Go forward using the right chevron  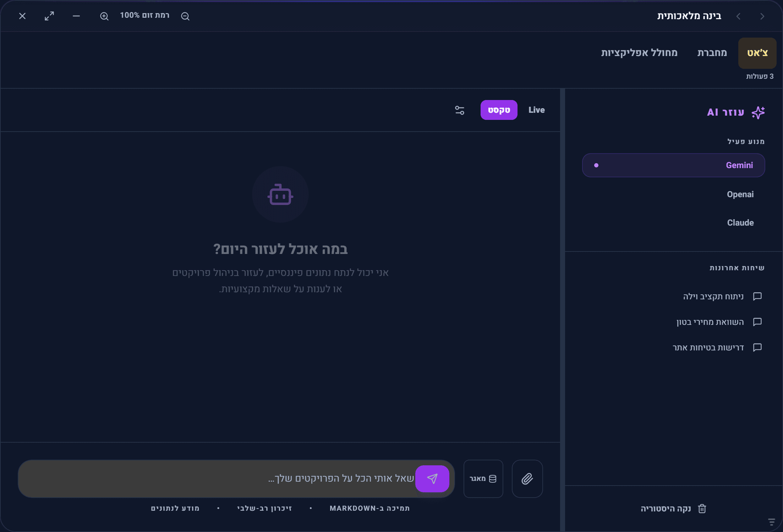pyautogui.click(x=762, y=16)
